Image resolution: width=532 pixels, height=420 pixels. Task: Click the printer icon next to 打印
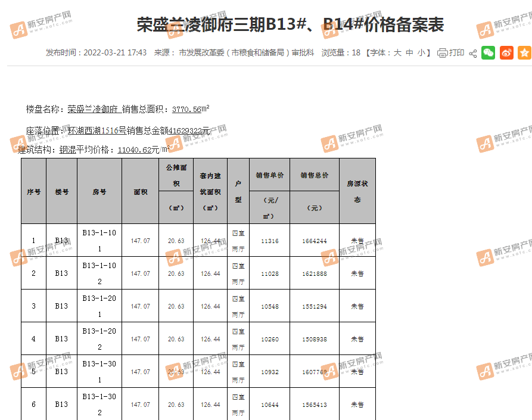click(442, 53)
